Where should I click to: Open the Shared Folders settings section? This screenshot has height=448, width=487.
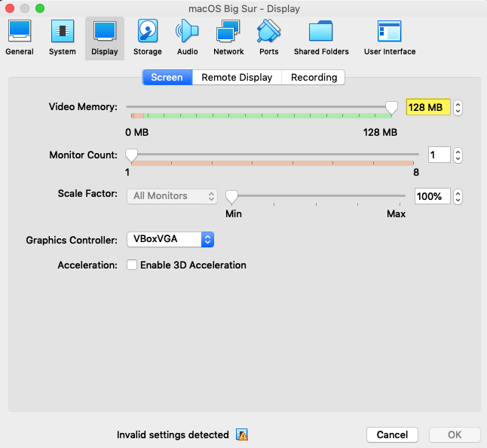coord(321,38)
